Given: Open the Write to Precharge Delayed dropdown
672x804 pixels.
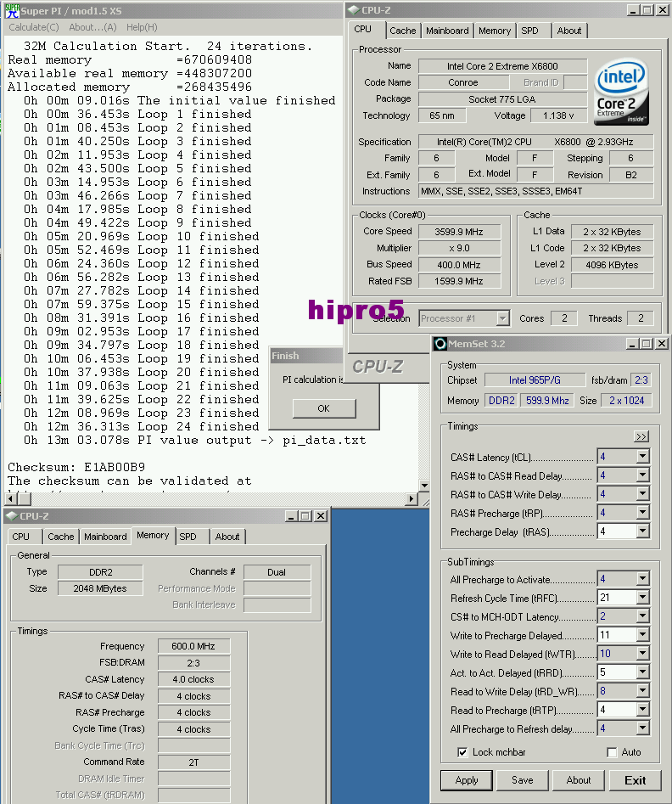Looking at the screenshot, I should [x=643, y=635].
